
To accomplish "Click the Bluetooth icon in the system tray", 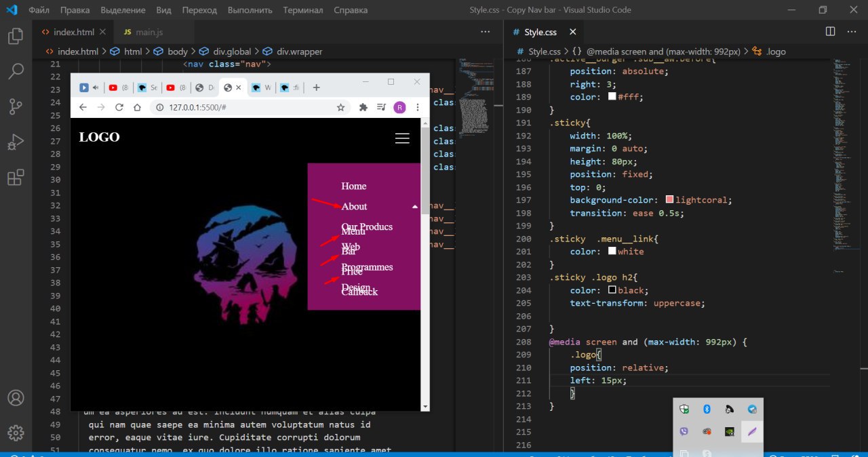I will point(706,409).
